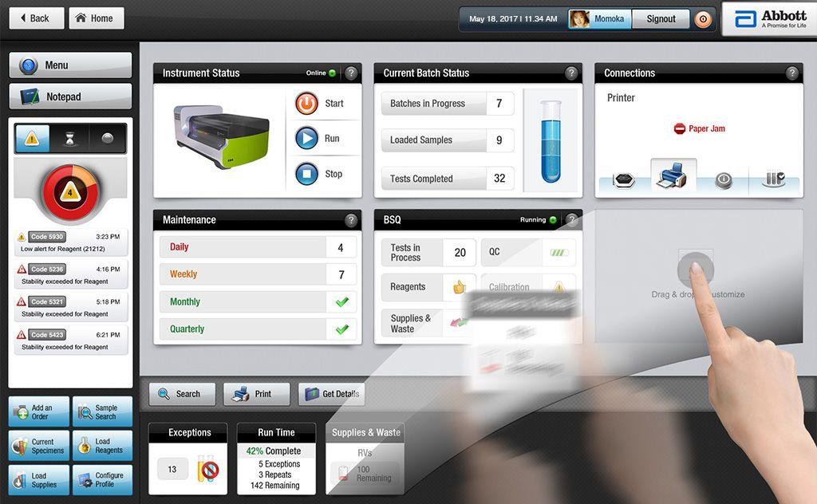Switch to the warning alerts tab
The width and height of the screenshot is (817, 504).
(x=32, y=139)
